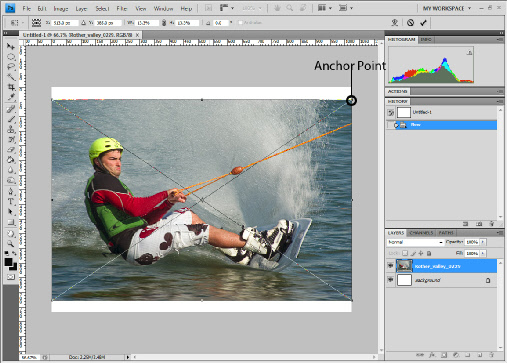507x363 pixels.
Task: Open the File menu
Action: click(x=26, y=8)
